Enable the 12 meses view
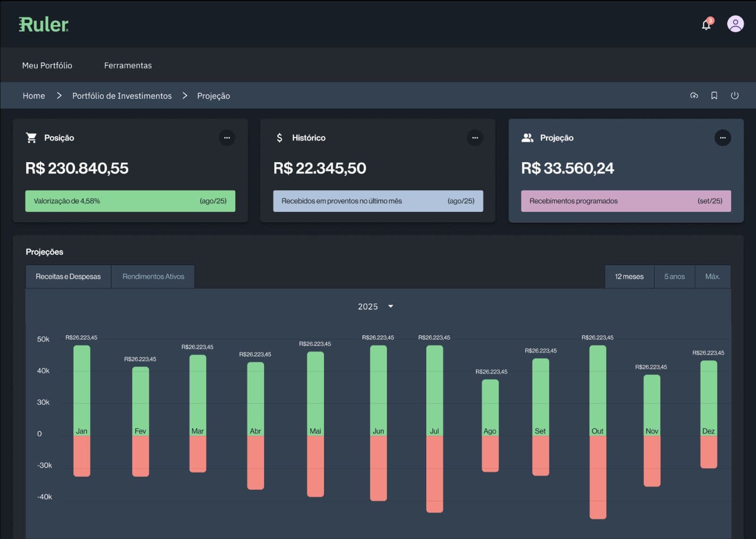Screen dimensions: 756x539 (x=628, y=276)
